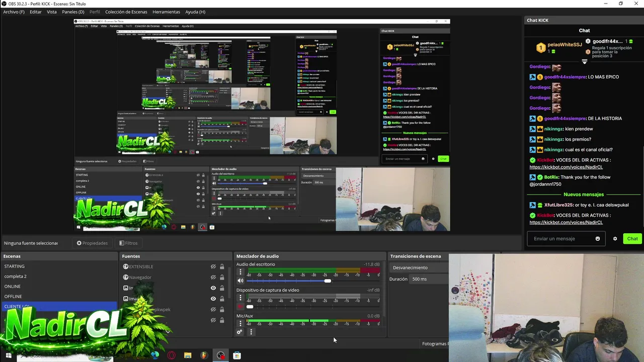Screen dimensions: 644x362
Task: Click the browser source icon beside EXTENSIBLE
Action: (126, 266)
